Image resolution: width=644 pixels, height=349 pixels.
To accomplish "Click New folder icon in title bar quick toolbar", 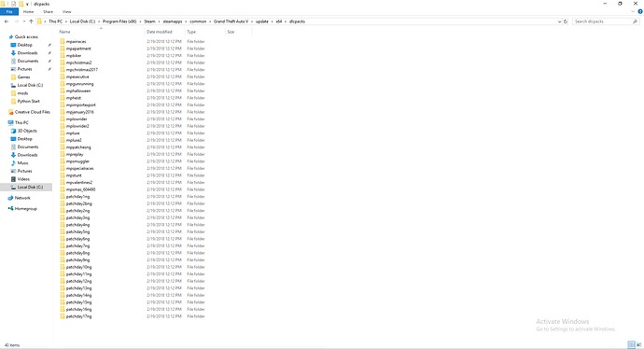I will coord(21,4).
